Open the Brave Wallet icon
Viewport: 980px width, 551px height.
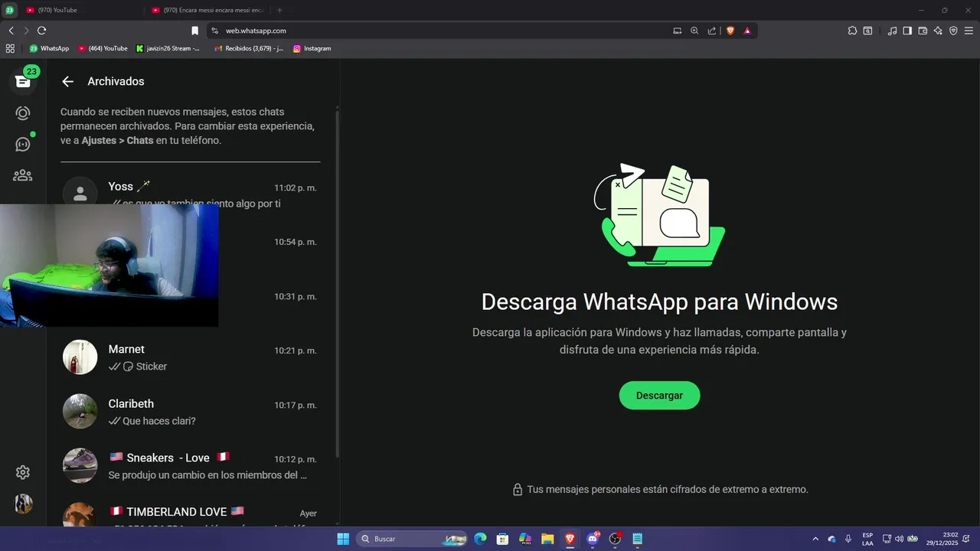[x=923, y=31]
